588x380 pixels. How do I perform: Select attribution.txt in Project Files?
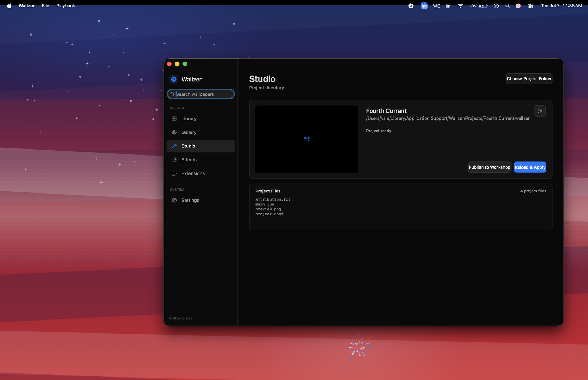click(x=273, y=199)
